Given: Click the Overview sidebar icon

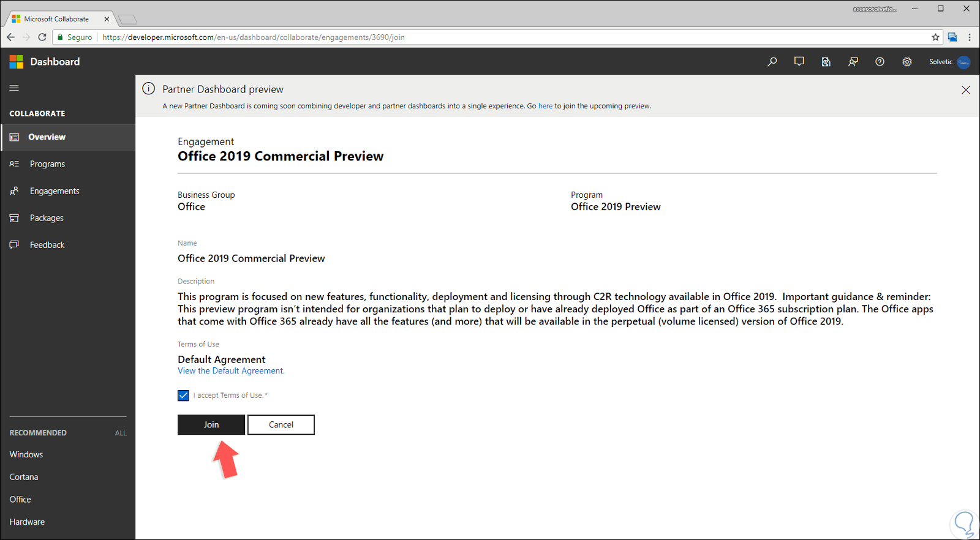Looking at the screenshot, I should click(14, 137).
